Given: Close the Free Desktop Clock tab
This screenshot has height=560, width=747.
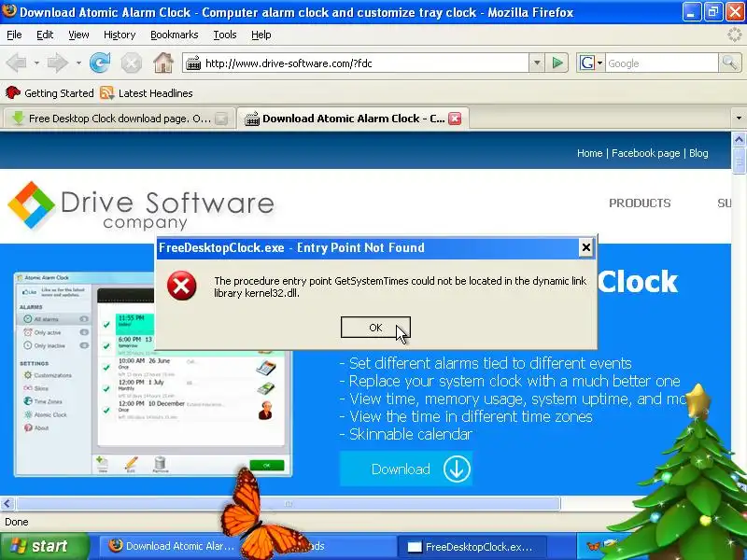Looking at the screenshot, I should (221, 119).
